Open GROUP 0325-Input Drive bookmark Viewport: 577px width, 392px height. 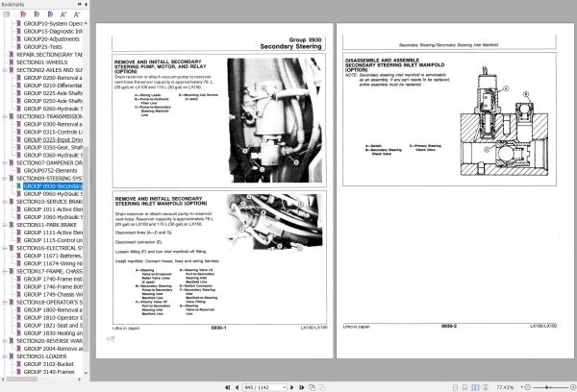pyautogui.click(x=53, y=139)
